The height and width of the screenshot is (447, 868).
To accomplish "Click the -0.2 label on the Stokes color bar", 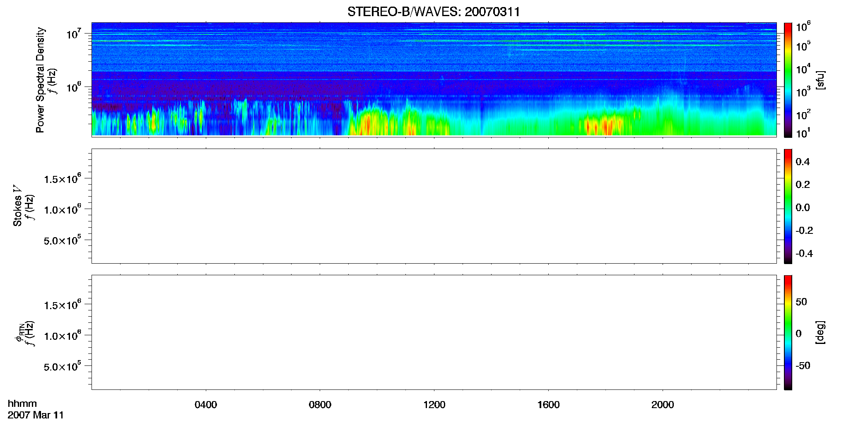I will (804, 231).
